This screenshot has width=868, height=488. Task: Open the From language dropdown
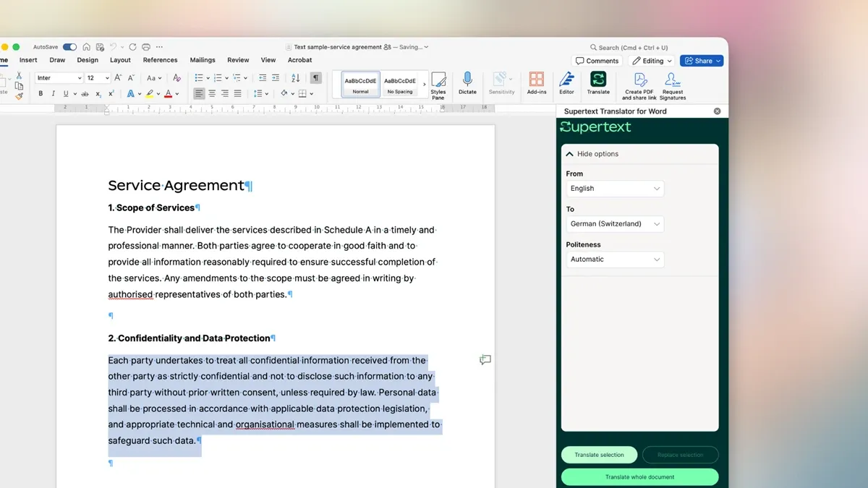tap(615, 189)
